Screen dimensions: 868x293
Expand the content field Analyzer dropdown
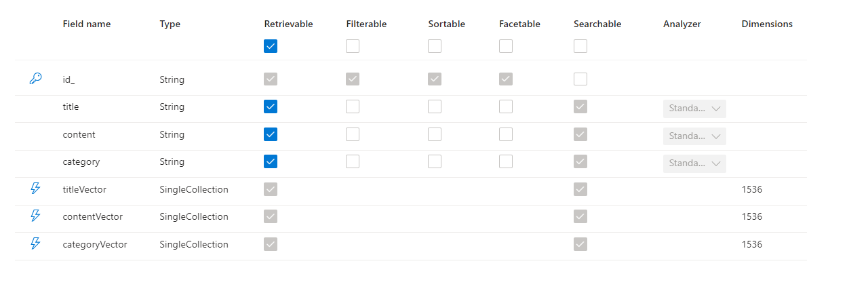click(694, 136)
